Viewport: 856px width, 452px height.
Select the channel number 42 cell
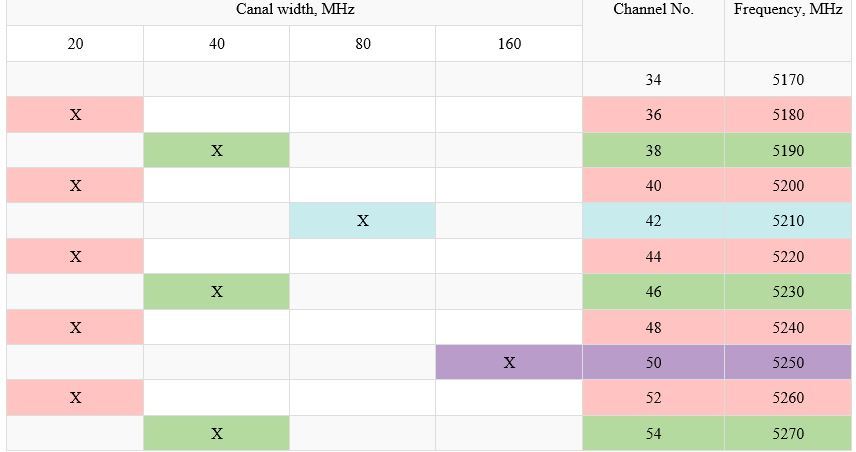coord(653,221)
